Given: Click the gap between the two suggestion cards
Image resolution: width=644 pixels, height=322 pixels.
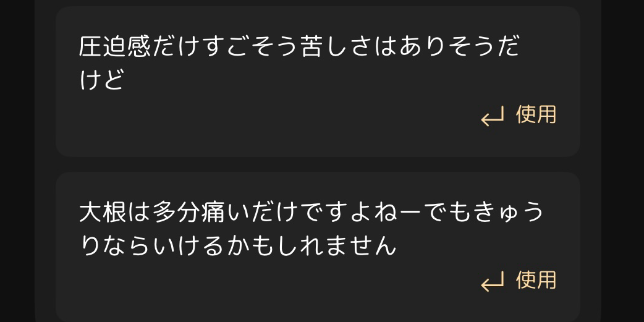Looking at the screenshot, I should click(318, 164).
